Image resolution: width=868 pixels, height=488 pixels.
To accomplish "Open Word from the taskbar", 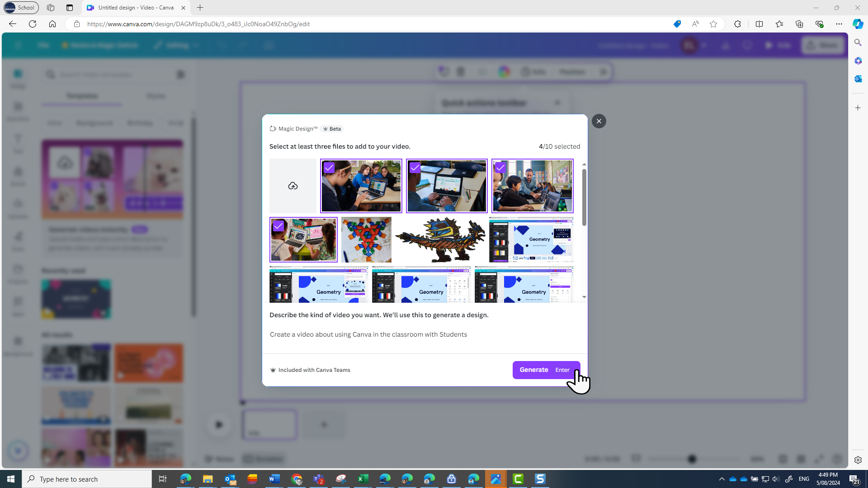I will [274, 479].
